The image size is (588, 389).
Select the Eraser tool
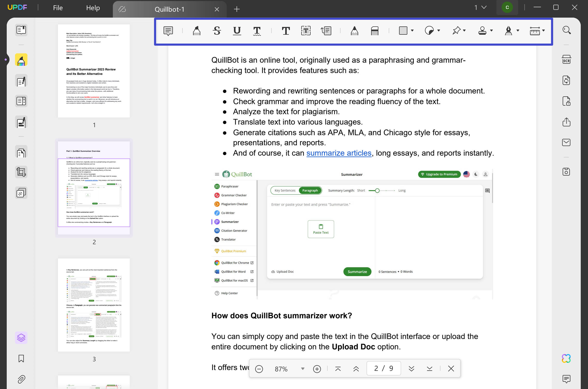pyautogui.click(x=375, y=31)
